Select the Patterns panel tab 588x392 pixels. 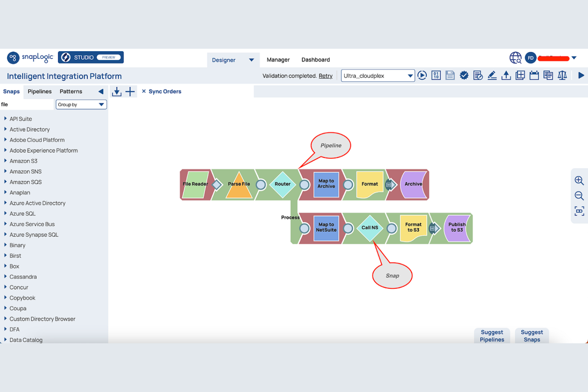[x=71, y=91]
